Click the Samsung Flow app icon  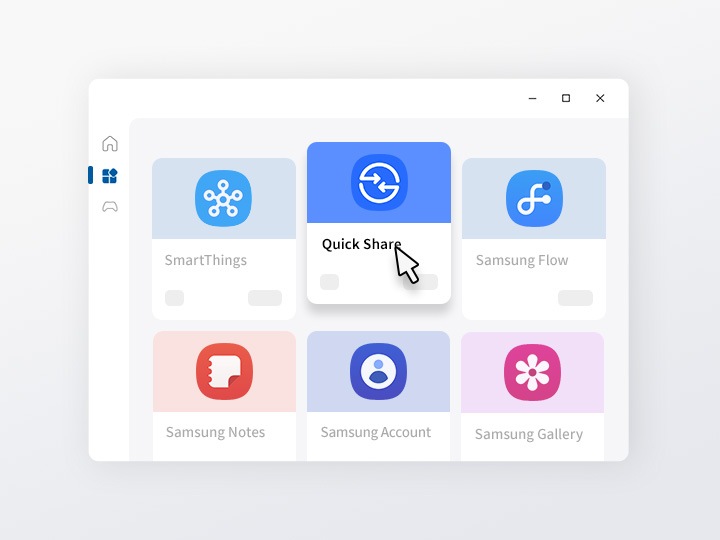pos(534,198)
